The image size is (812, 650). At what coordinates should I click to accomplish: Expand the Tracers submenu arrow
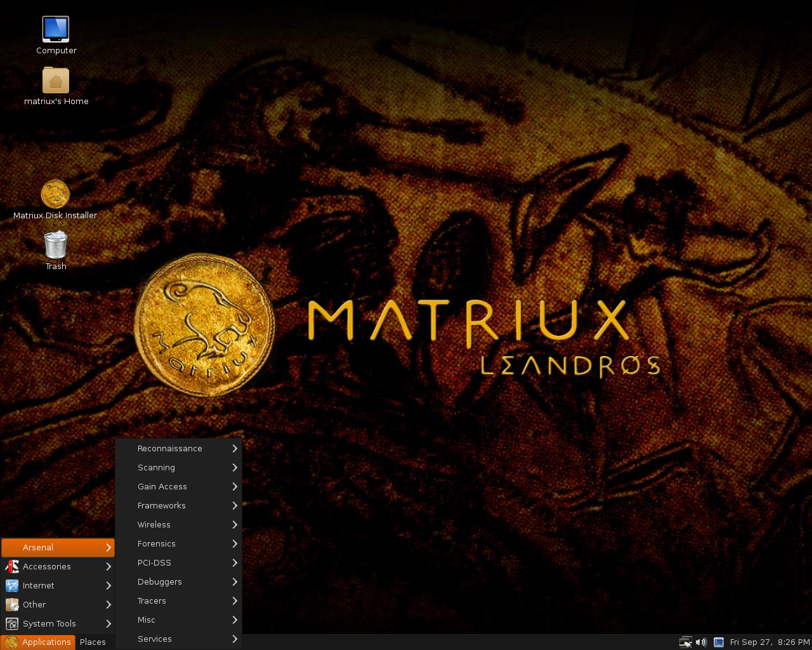pyautogui.click(x=235, y=600)
